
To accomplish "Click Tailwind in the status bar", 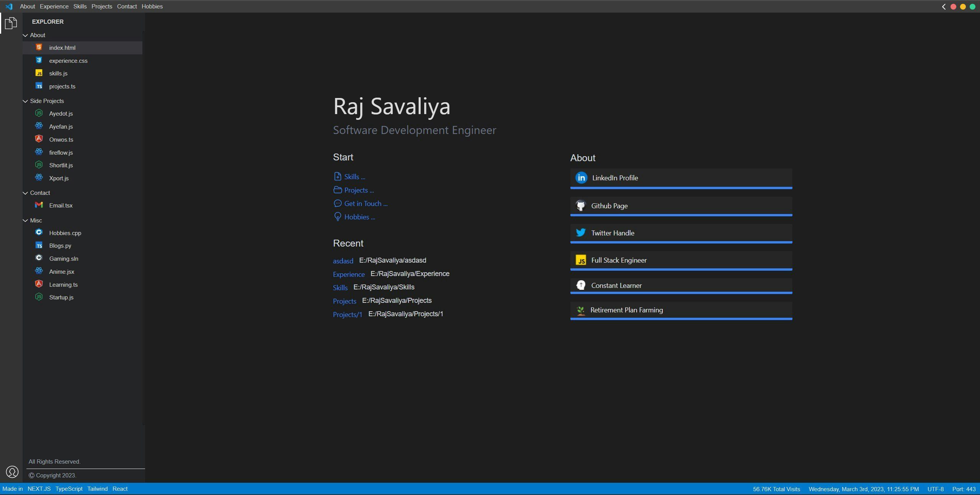I will click(x=98, y=489).
